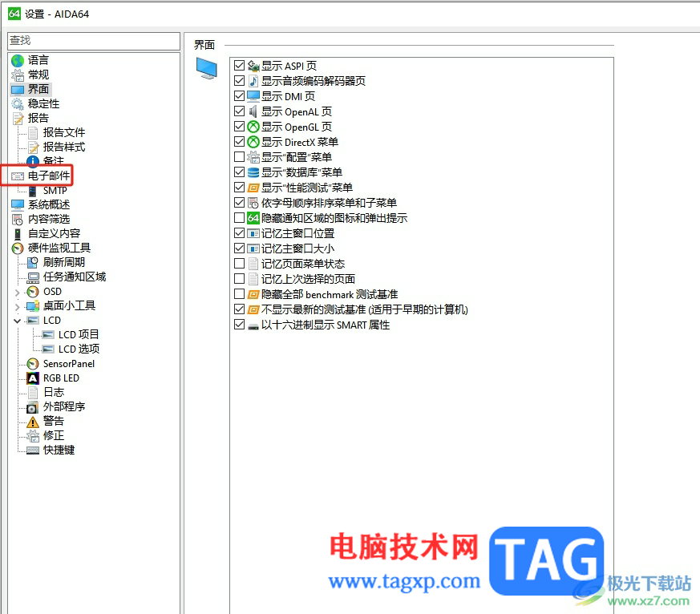Viewport: 700px width, 614px height.
Task: Click the info icon beside 备注
Action: [33, 161]
